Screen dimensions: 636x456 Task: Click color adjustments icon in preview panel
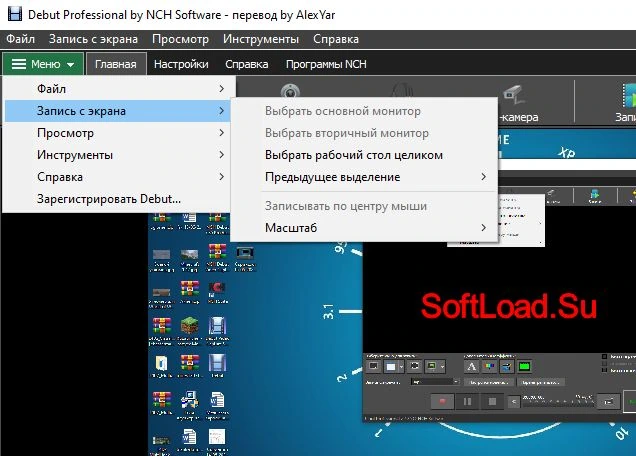490,367
